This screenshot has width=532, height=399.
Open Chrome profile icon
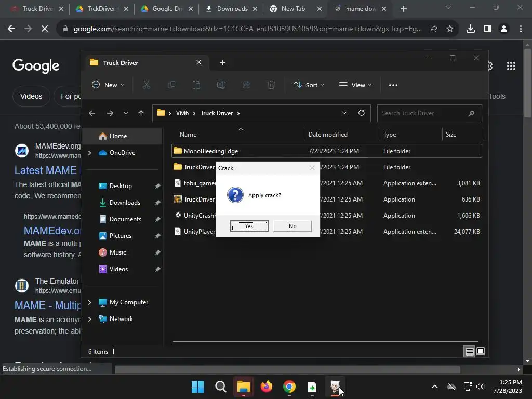[x=504, y=29]
